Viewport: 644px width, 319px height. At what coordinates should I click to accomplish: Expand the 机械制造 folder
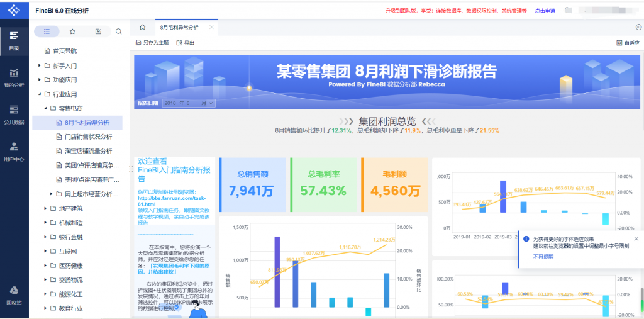(x=45, y=223)
